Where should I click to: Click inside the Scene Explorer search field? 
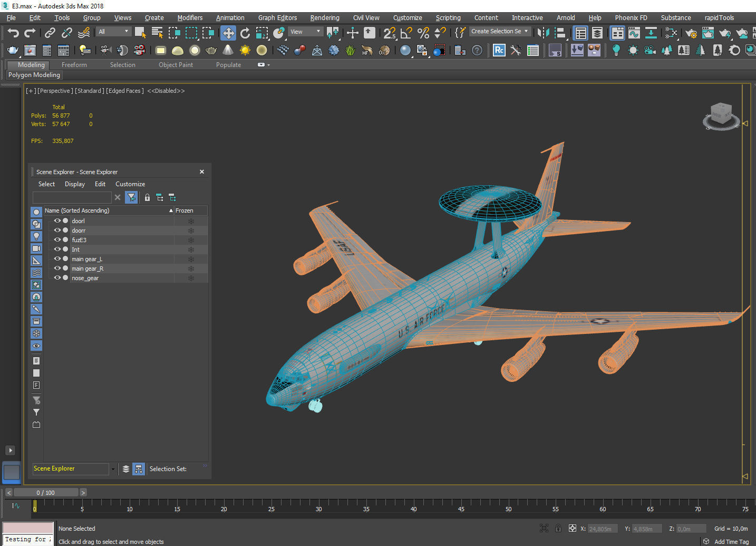click(x=72, y=197)
